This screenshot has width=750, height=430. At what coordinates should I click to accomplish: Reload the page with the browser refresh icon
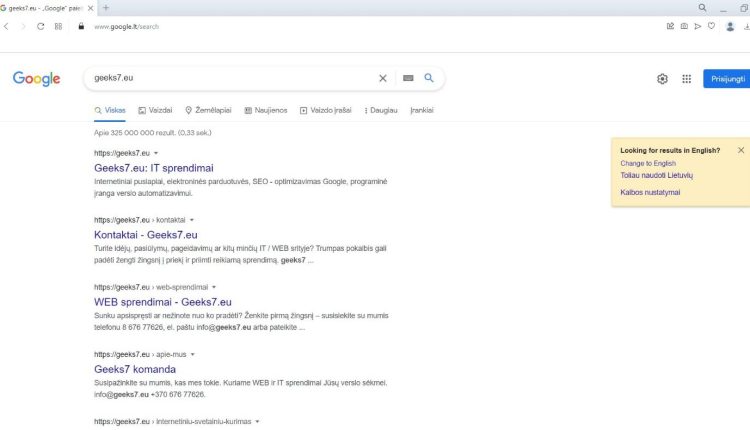pos(40,26)
